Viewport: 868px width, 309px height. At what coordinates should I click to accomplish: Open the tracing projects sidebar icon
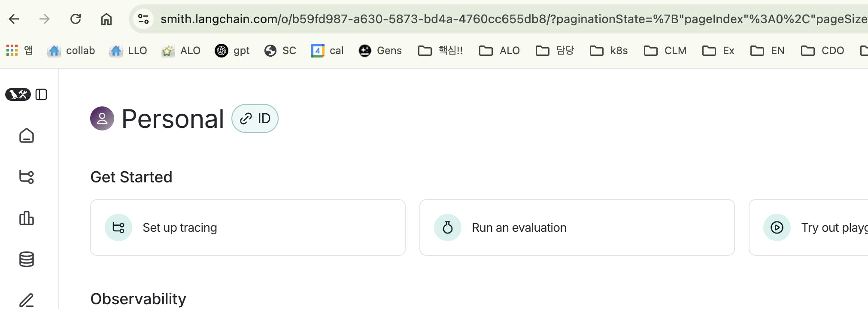(27, 176)
